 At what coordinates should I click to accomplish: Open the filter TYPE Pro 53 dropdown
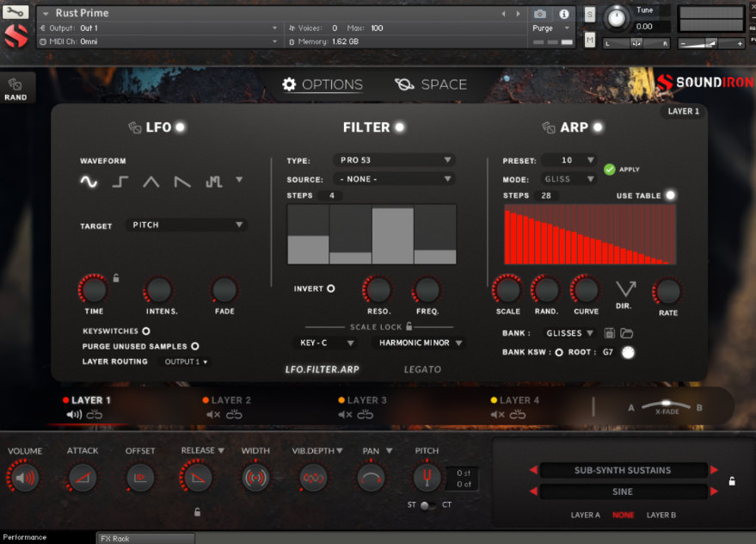[x=394, y=160]
